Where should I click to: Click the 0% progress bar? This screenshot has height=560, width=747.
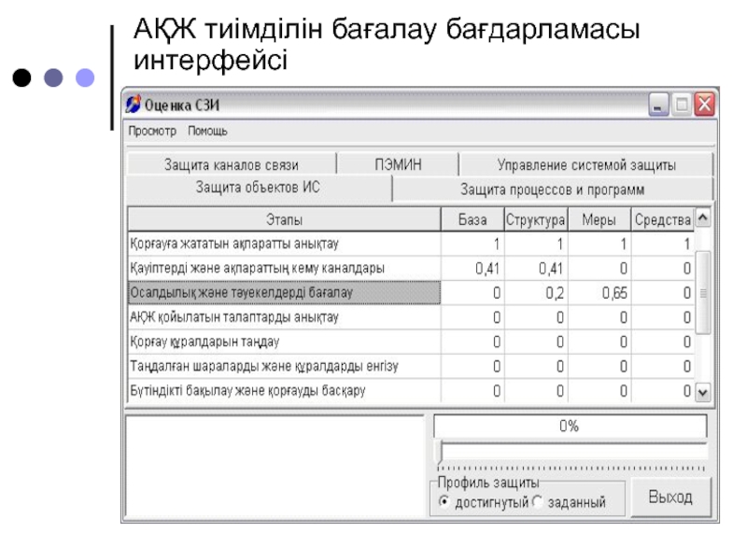[x=571, y=427]
